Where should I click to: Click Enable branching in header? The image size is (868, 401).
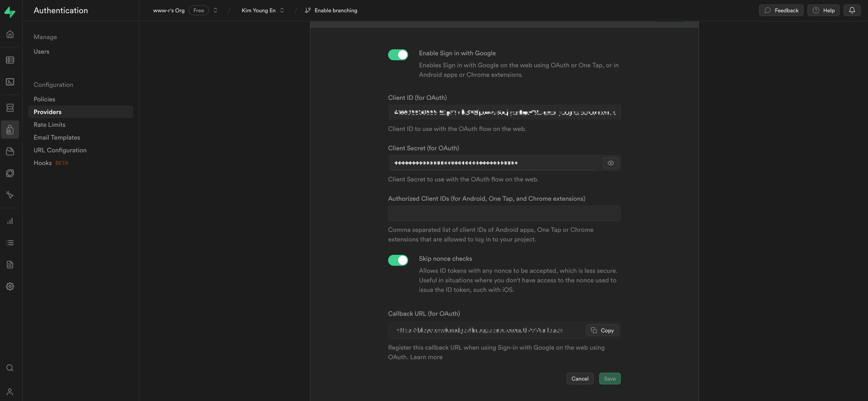click(x=331, y=10)
